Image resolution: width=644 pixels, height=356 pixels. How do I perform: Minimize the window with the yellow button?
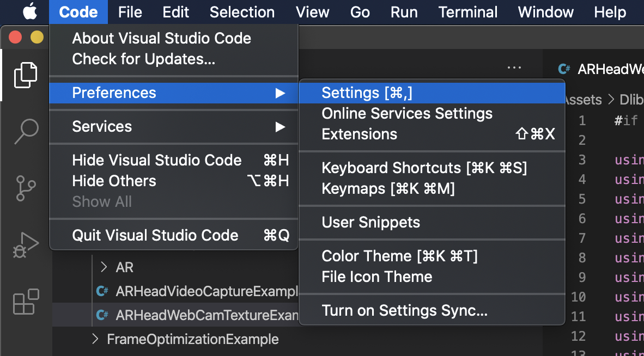tap(37, 38)
